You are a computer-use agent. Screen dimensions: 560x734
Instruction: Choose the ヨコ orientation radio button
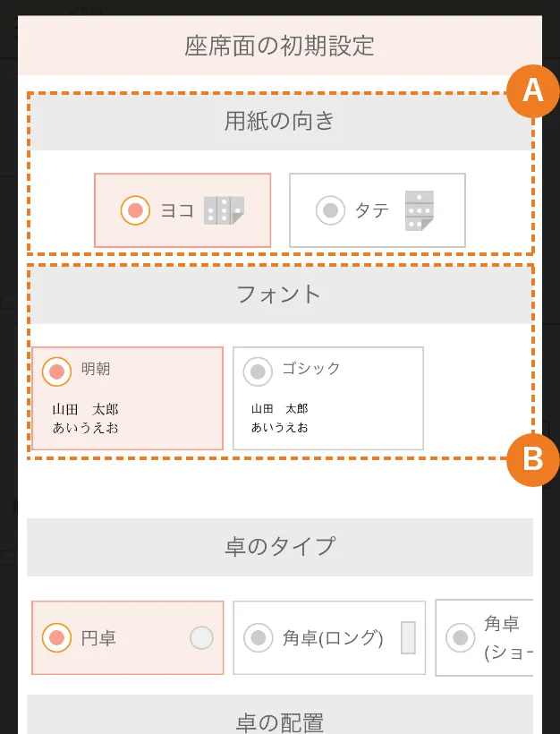click(x=135, y=210)
